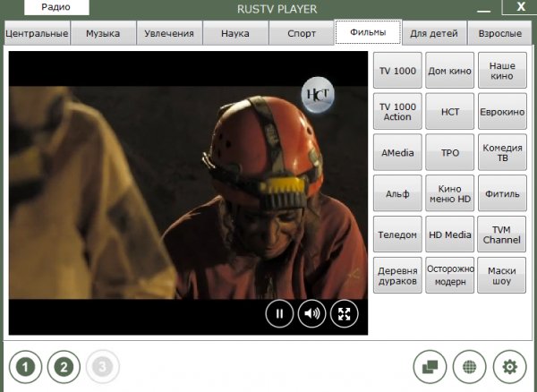Image resolution: width=537 pixels, height=392 pixels.
Task: Open the Для детей category tab
Action: [434, 33]
